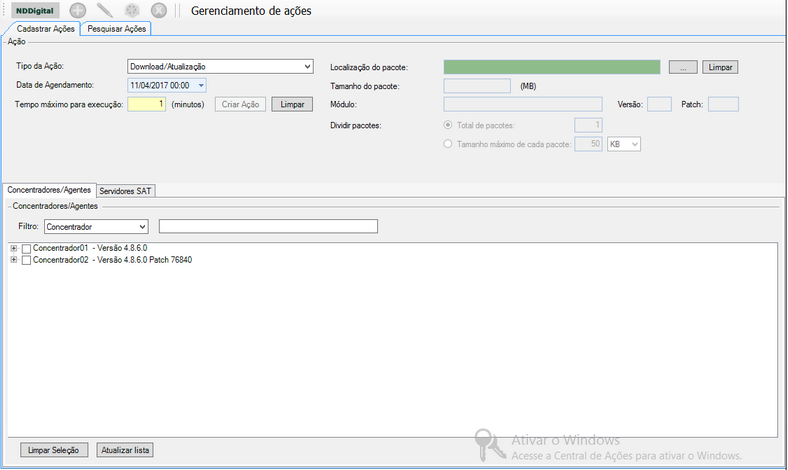
Task: Click the delete (X) toolbar icon
Action: coord(159,10)
